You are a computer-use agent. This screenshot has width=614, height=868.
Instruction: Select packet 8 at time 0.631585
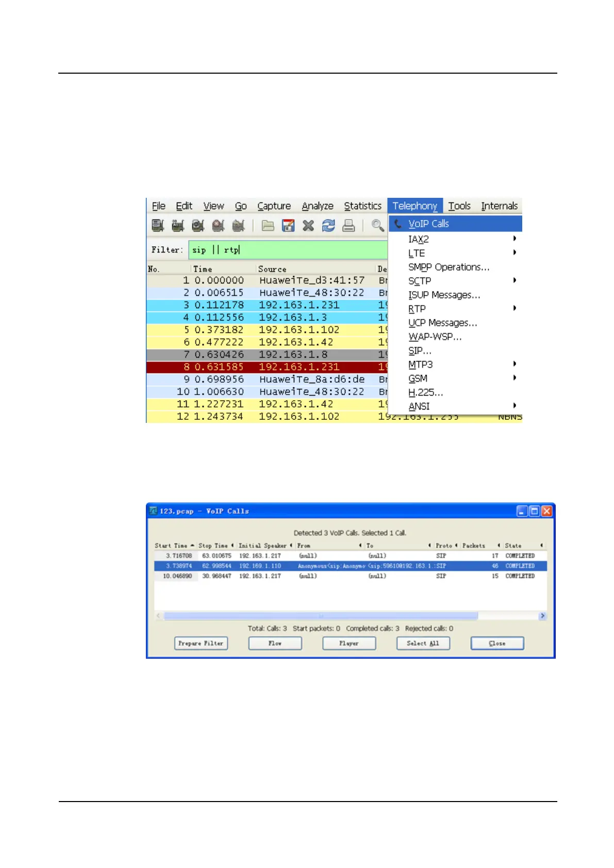coord(267,367)
